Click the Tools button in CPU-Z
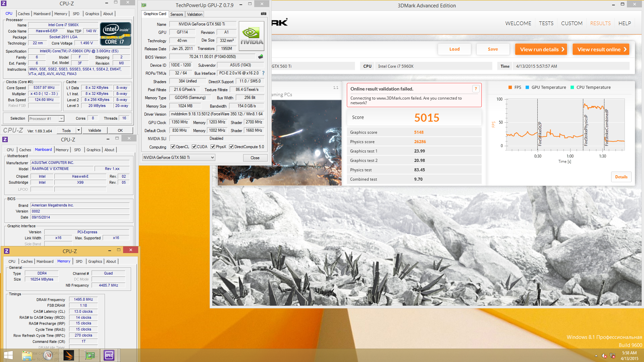Image resolution: width=644 pixels, height=362 pixels. click(66, 130)
